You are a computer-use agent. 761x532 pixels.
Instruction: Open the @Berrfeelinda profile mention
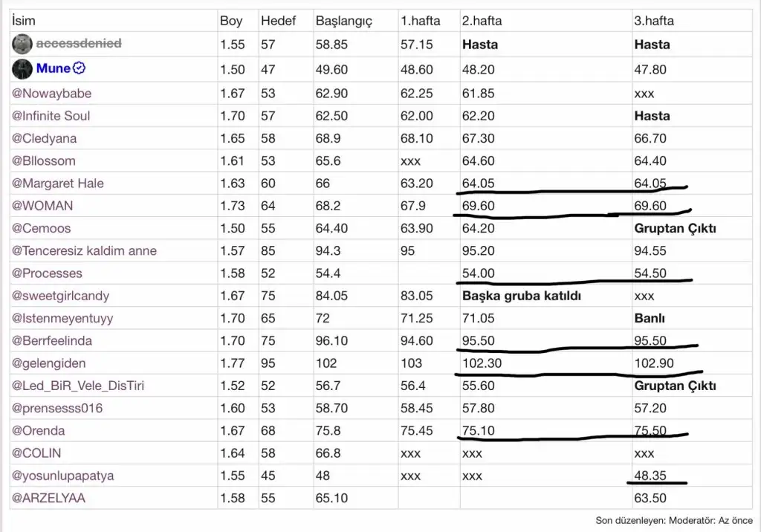click(52, 341)
